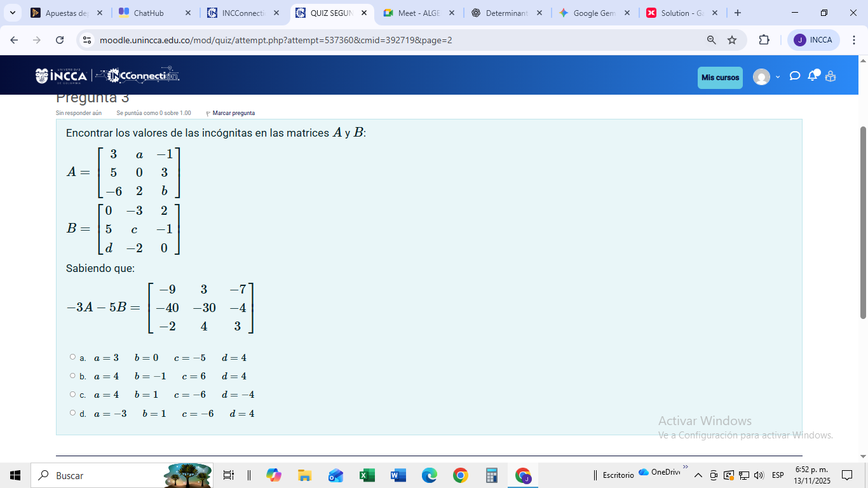Image resolution: width=868 pixels, height=488 pixels.
Task: Reload the quiz page
Action: tap(60, 40)
